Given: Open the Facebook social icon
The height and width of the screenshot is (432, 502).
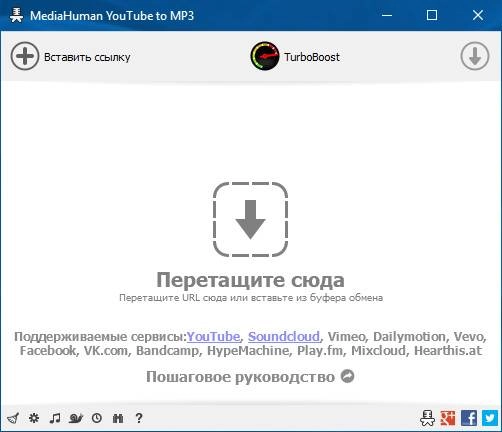Looking at the screenshot, I should pyautogui.click(x=469, y=418).
